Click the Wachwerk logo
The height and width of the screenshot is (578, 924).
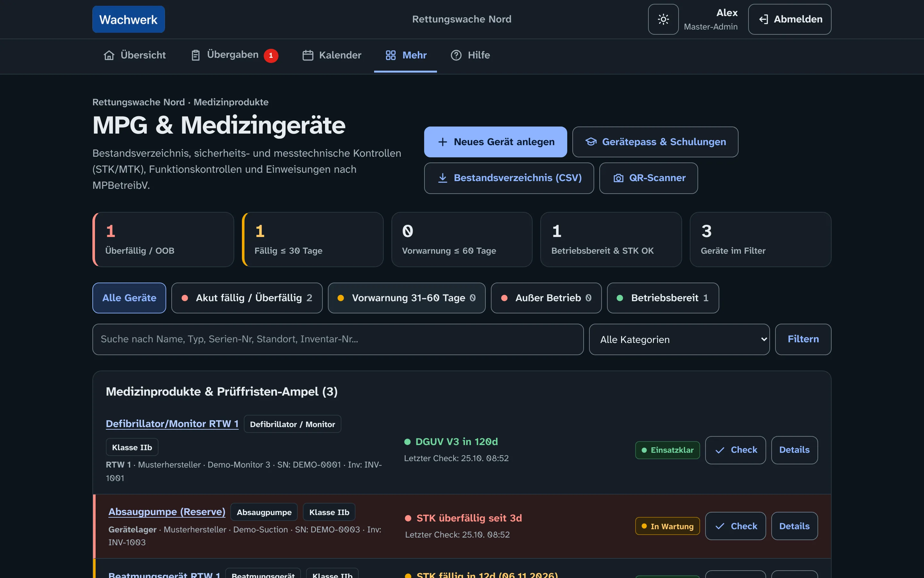[x=128, y=19]
